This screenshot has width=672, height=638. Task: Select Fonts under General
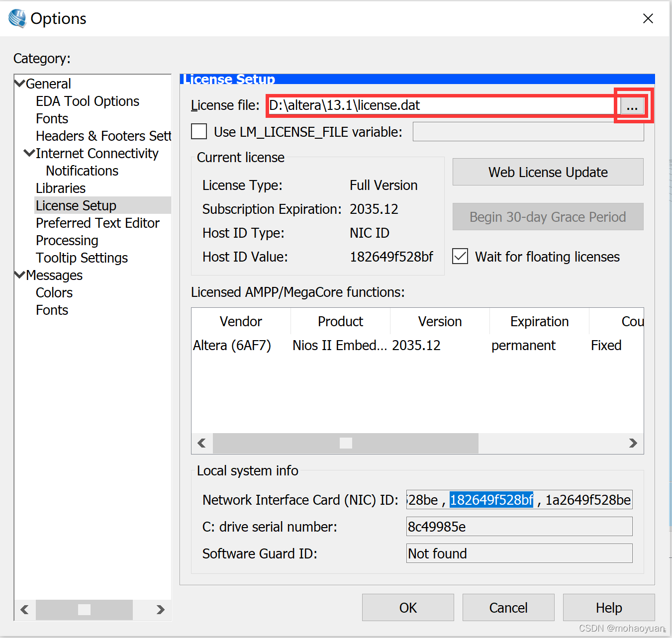[52, 119]
